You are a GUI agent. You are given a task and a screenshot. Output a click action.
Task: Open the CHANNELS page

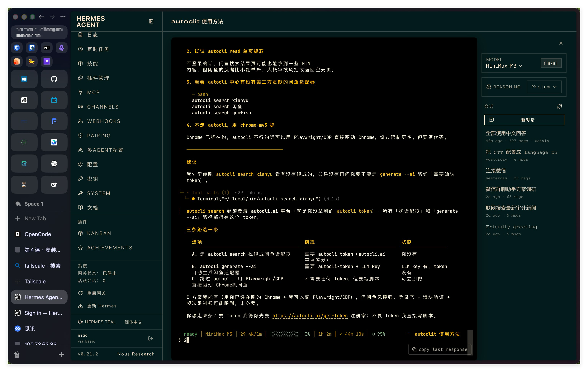(116, 107)
